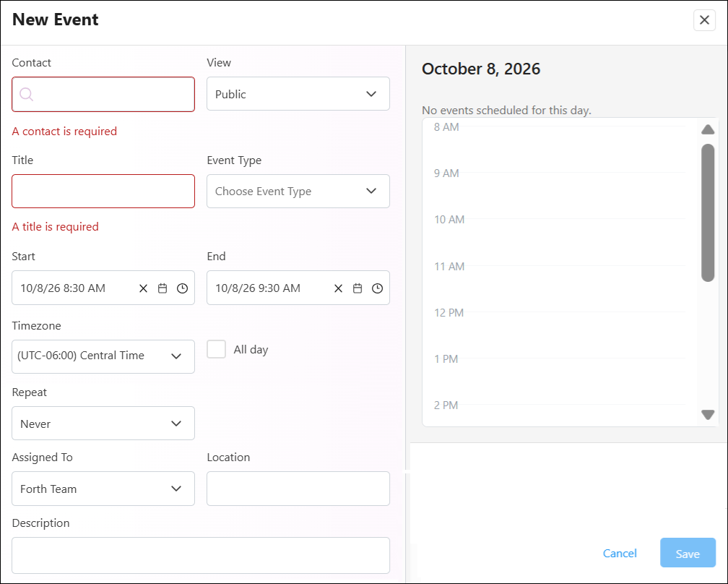The width and height of the screenshot is (728, 584).
Task: Click the 2 PM time slot label
Action: pyautogui.click(x=446, y=405)
